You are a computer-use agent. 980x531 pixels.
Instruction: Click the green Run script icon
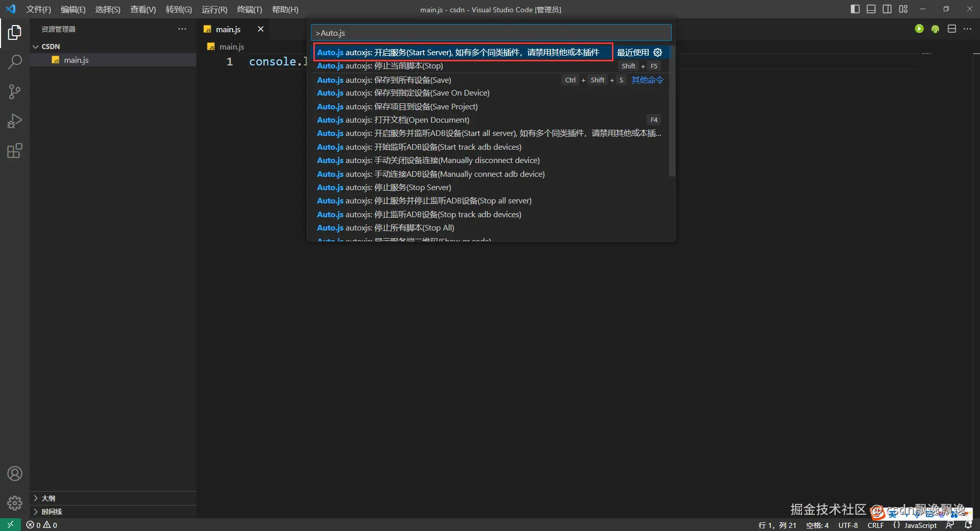(919, 29)
